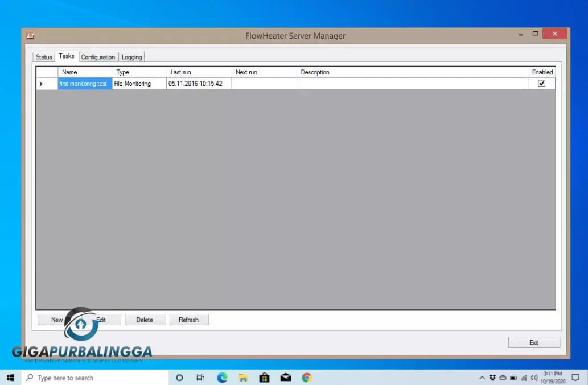This screenshot has width=588, height=385.
Task: Refresh the task list
Action: [x=189, y=320]
